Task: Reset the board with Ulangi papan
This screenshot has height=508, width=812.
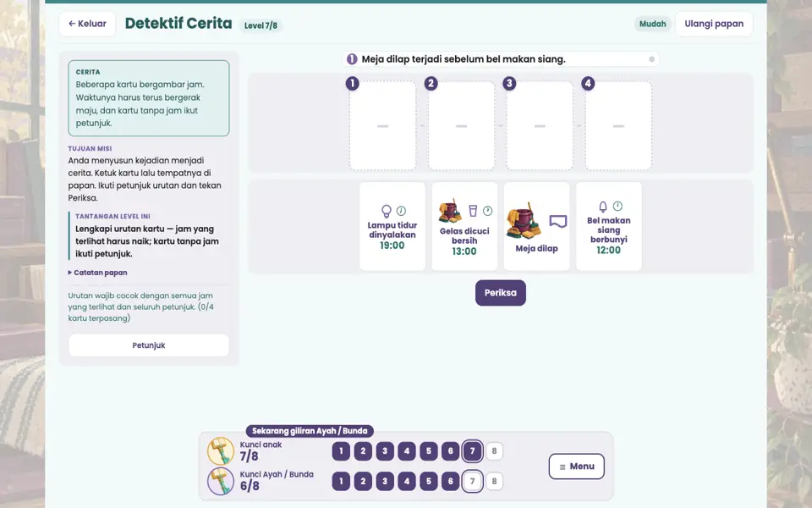Action: pos(714,24)
